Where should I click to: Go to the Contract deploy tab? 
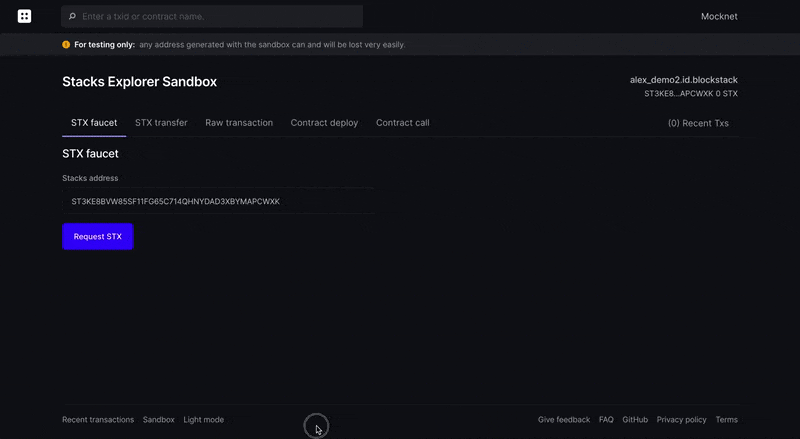click(x=324, y=123)
